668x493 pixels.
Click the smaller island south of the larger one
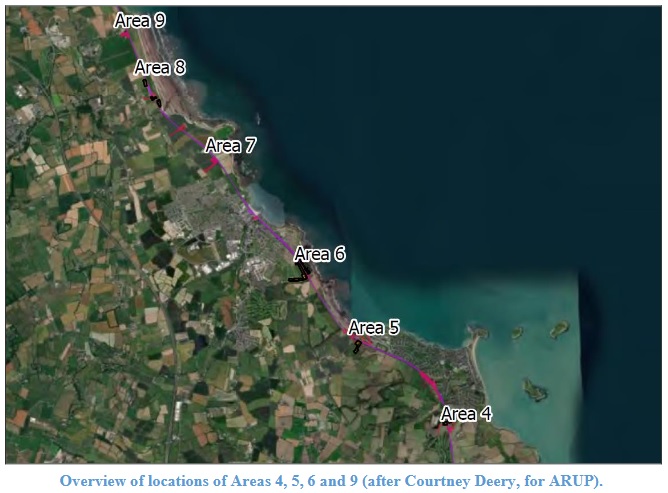coord(535,388)
